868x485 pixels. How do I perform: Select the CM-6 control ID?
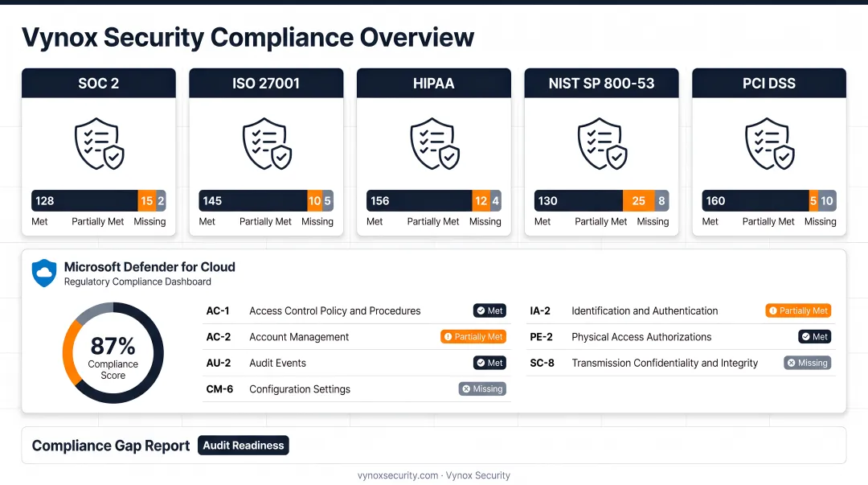pos(219,389)
